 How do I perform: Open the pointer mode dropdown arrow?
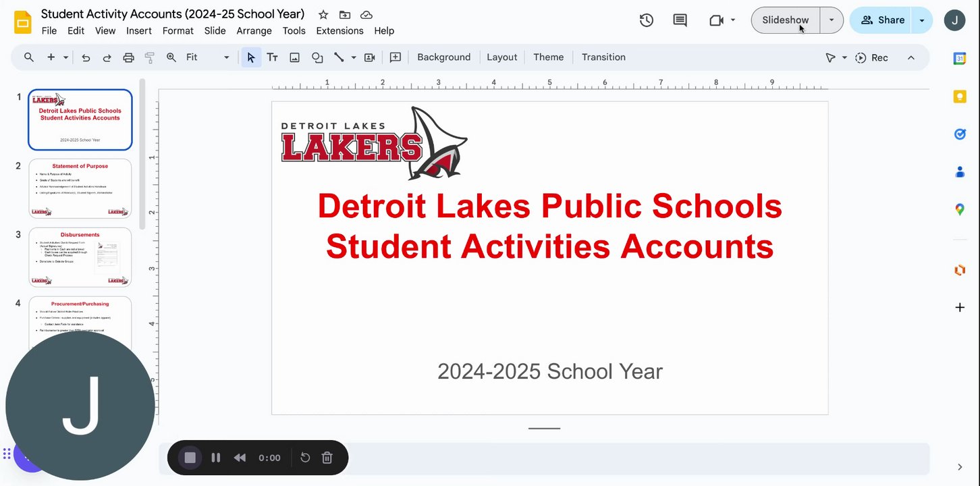click(x=844, y=57)
